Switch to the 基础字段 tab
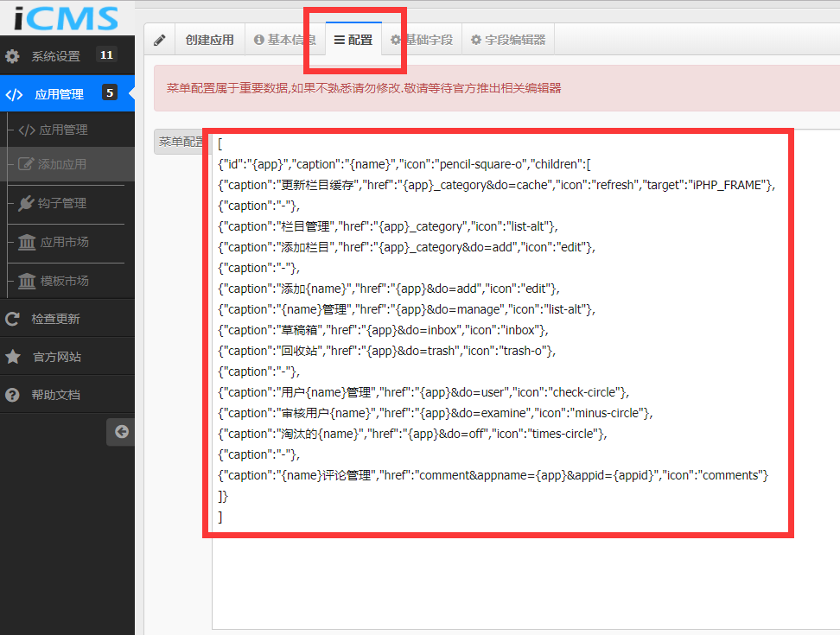 coord(422,40)
